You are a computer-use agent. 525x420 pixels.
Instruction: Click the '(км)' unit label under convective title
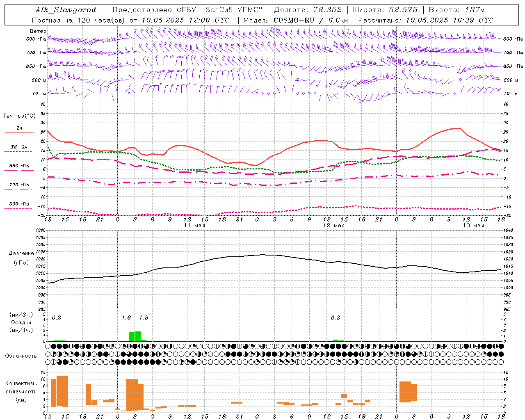pyautogui.click(x=21, y=399)
